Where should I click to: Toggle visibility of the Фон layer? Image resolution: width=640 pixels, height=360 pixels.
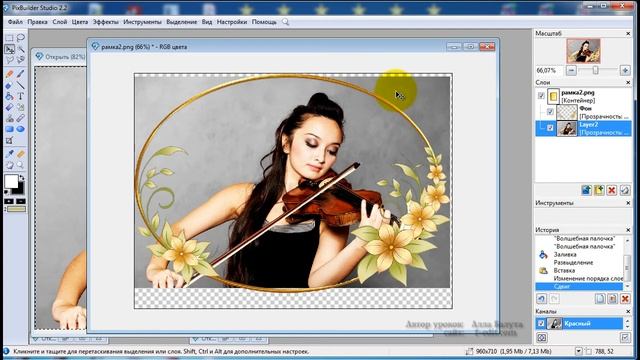(550, 112)
